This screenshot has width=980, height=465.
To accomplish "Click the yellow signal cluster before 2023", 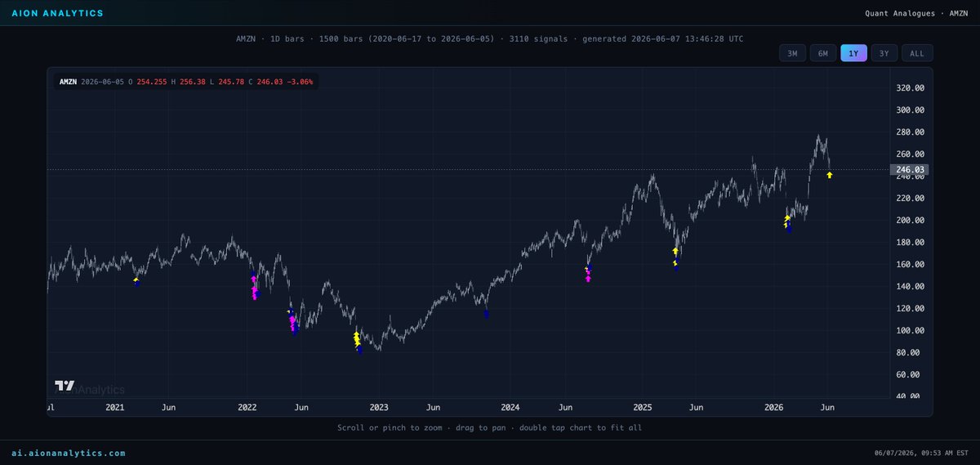I will pyautogui.click(x=357, y=339).
